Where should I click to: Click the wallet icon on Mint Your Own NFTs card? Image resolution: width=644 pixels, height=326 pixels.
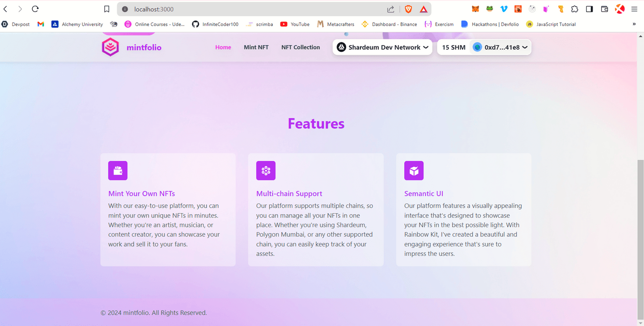click(118, 171)
